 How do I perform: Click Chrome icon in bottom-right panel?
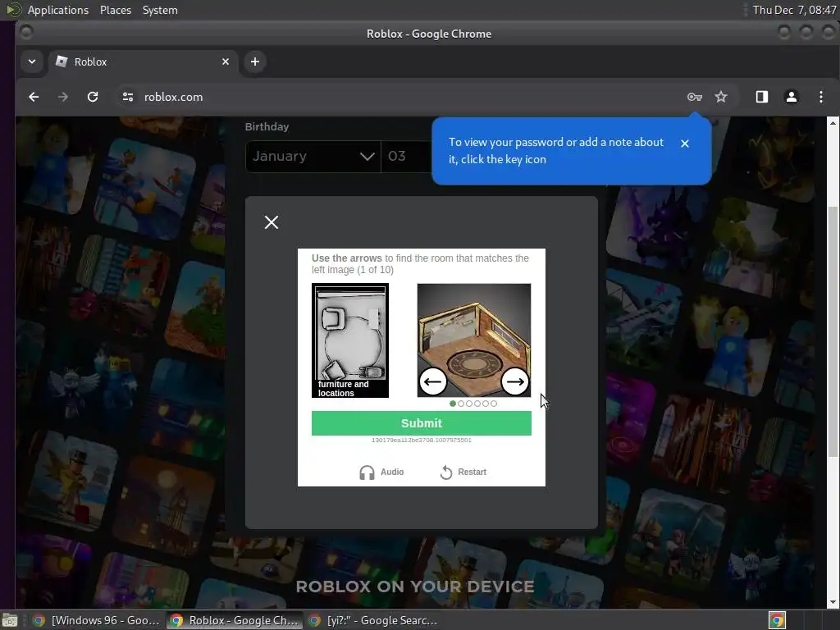pos(777,620)
